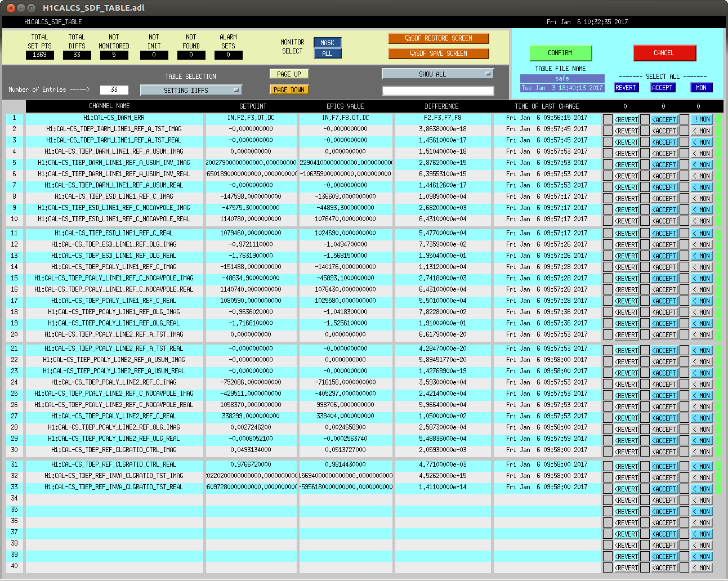The height and width of the screenshot is (581, 728).
Task: Select channel name H1:CAL-CS_DARM_ERR
Action: point(114,118)
